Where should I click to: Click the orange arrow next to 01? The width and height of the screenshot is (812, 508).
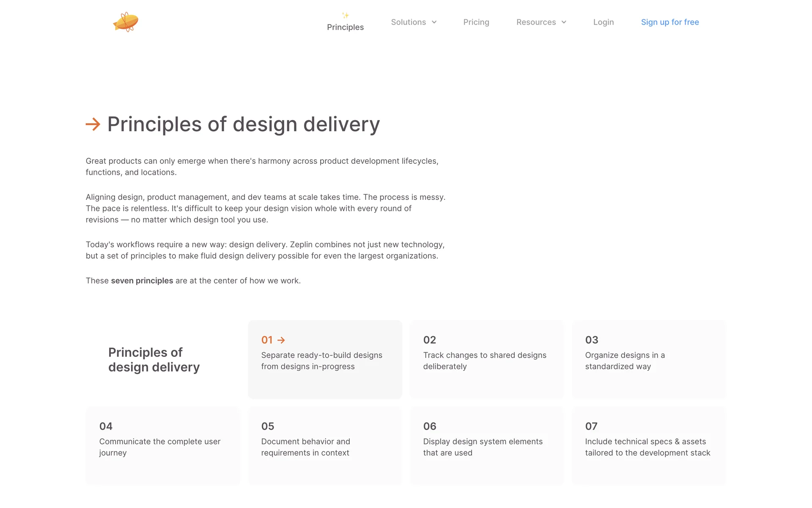281,340
